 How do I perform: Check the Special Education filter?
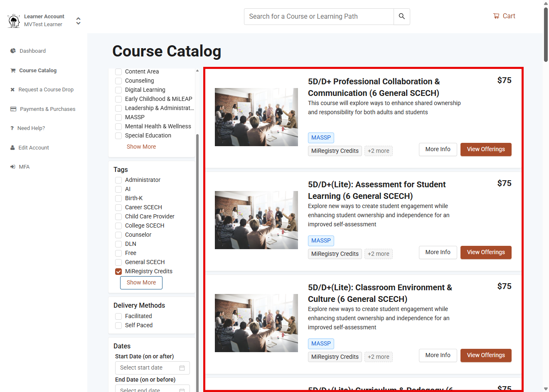(x=118, y=136)
